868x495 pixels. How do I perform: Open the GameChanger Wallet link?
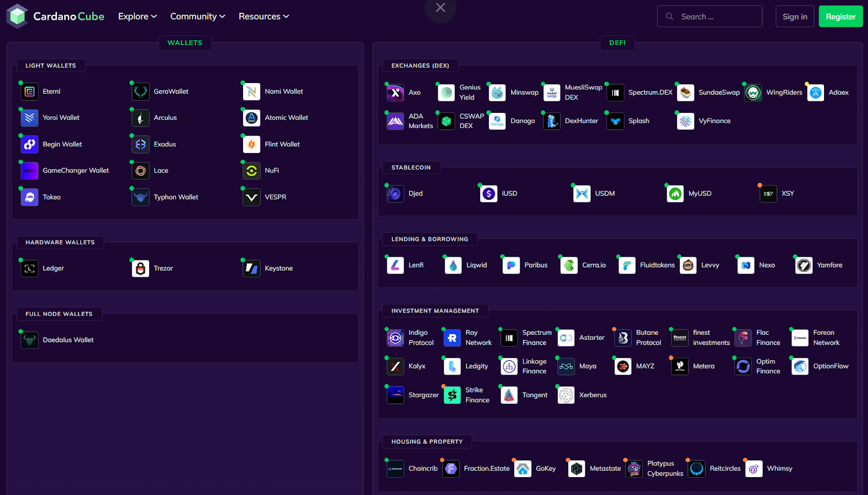click(76, 170)
